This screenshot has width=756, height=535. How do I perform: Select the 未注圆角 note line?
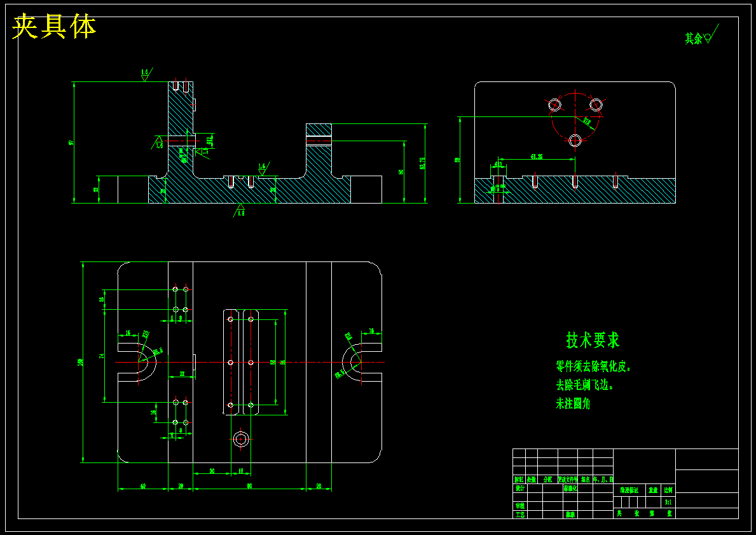(574, 404)
